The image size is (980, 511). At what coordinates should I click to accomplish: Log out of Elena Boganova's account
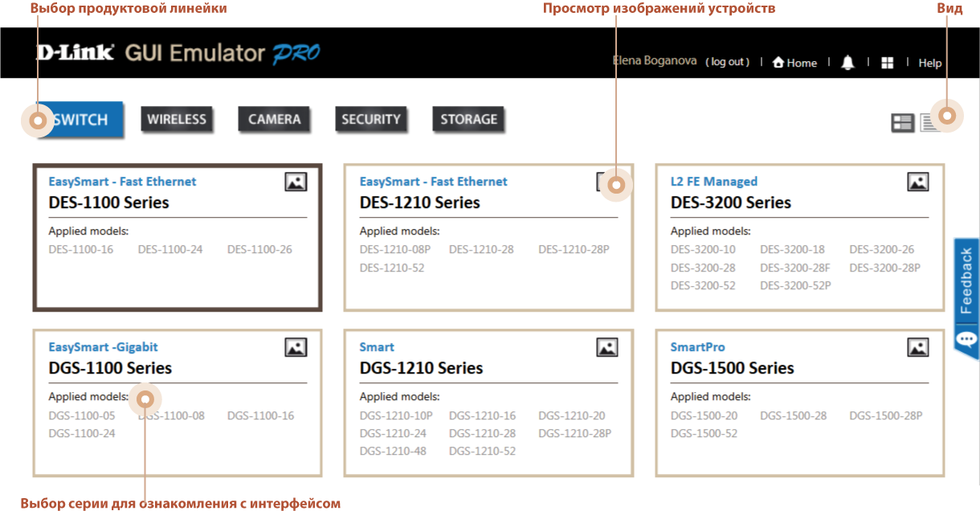click(727, 62)
